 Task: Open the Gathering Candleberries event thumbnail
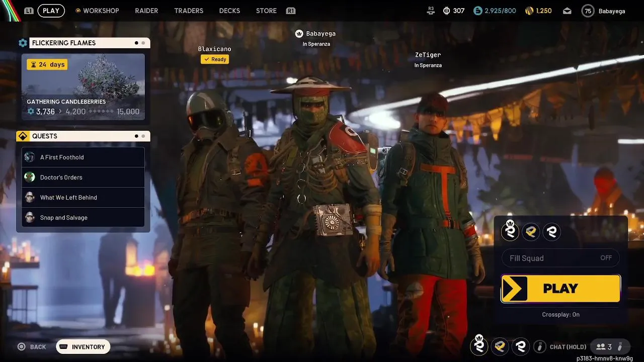point(83,87)
